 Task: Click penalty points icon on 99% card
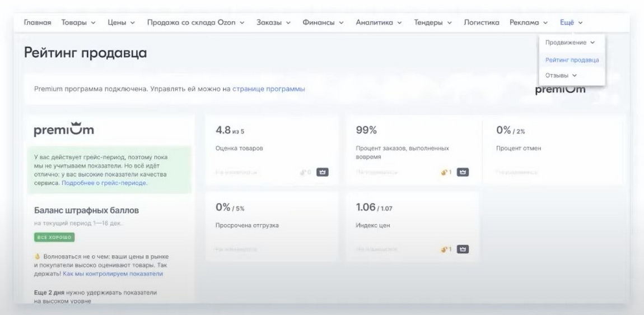[x=446, y=172]
